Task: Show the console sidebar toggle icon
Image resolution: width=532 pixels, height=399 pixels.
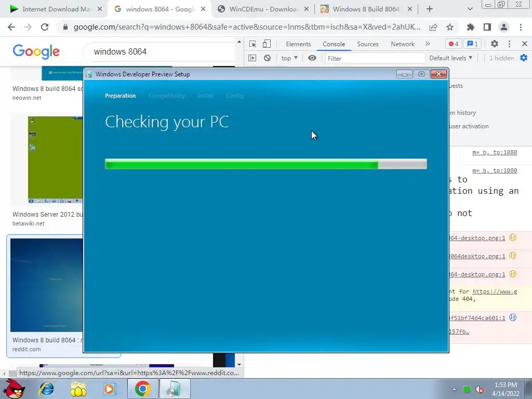Action: tap(252, 58)
